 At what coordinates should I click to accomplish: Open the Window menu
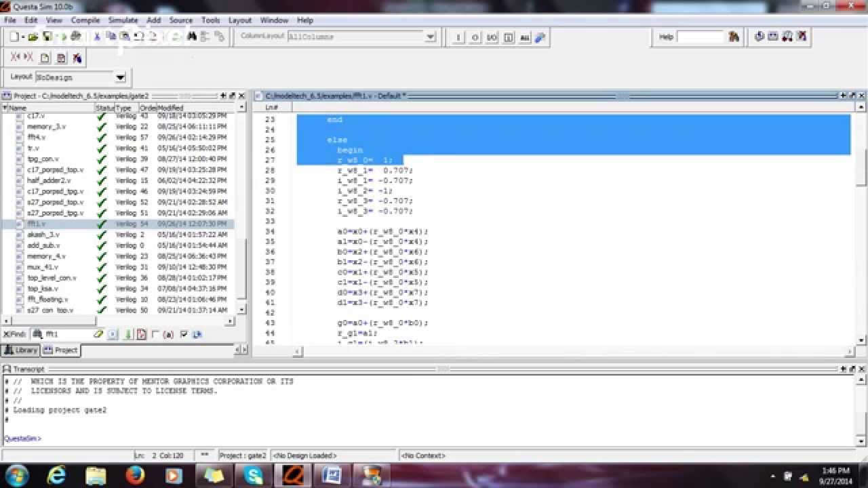coord(274,20)
